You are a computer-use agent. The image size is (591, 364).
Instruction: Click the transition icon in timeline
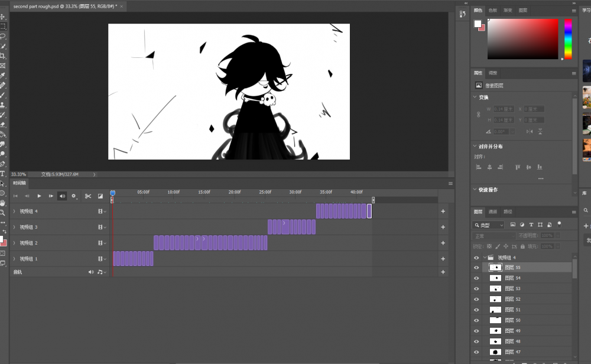pos(100,196)
